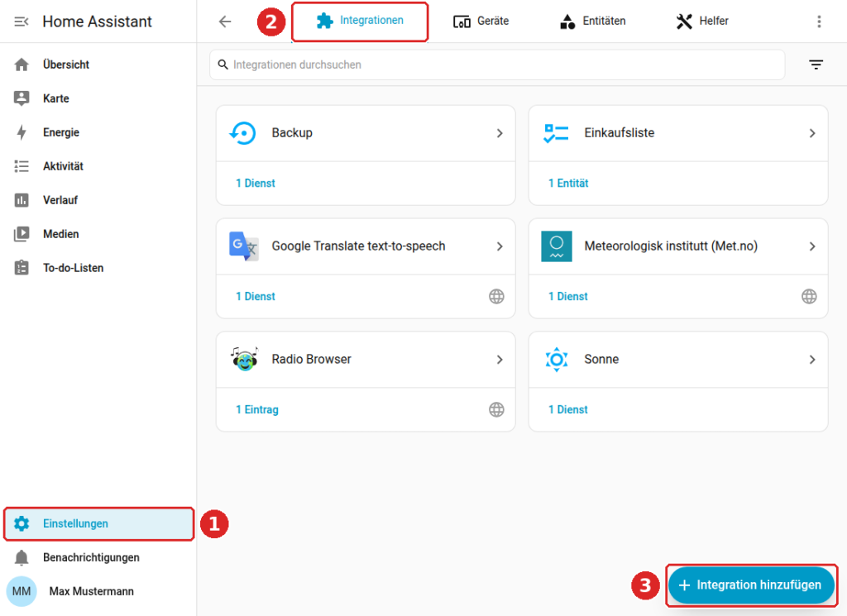Click the Verlauf chart icon

[22, 200]
